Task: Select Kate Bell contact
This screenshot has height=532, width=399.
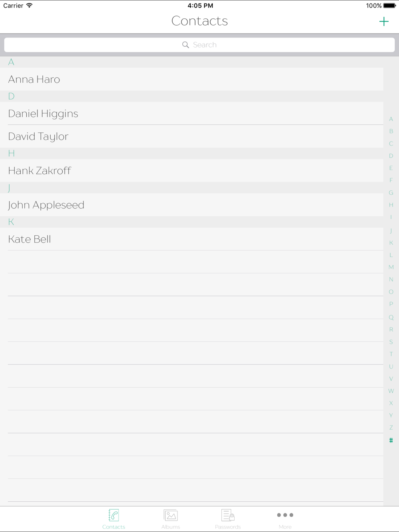Action: (x=192, y=239)
